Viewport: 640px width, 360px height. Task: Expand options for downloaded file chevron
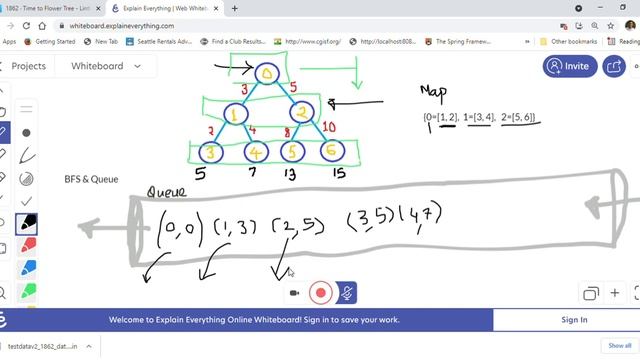click(89, 347)
